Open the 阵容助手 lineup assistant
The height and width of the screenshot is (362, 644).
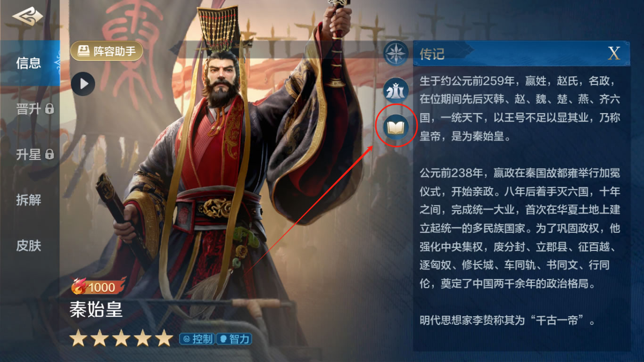(x=107, y=51)
